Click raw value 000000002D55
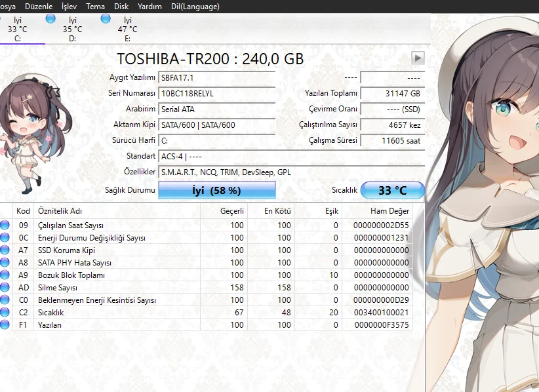539x392 pixels. (x=381, y=225)
